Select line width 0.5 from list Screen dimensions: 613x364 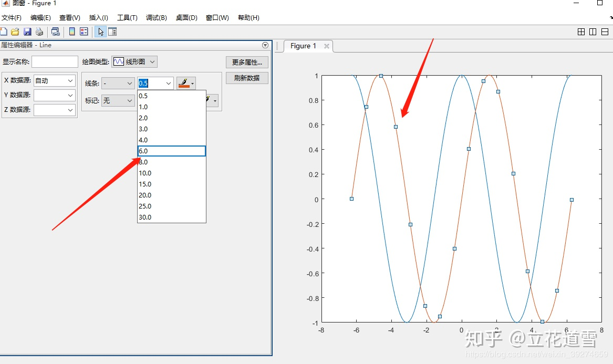(172, 96)
